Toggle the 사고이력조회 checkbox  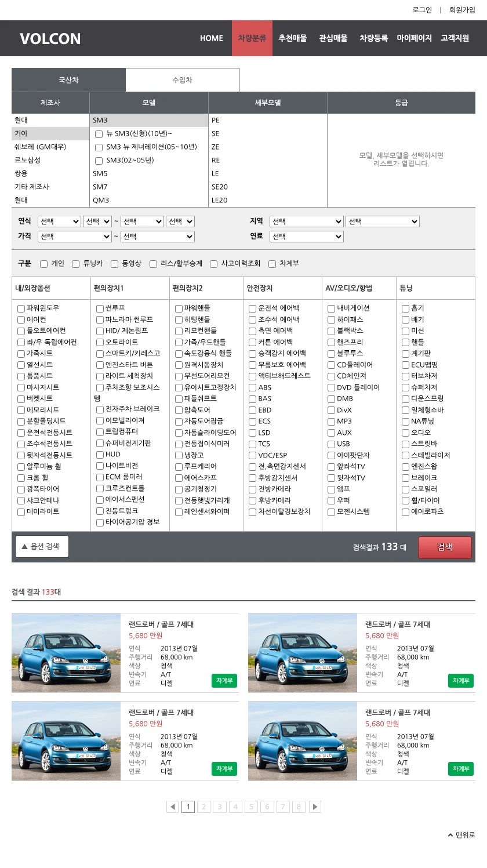click(x=213, y=264)
